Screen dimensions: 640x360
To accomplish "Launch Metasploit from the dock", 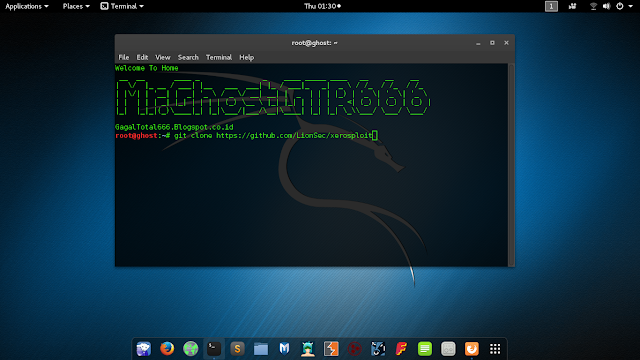I will (x=284, y=349).
